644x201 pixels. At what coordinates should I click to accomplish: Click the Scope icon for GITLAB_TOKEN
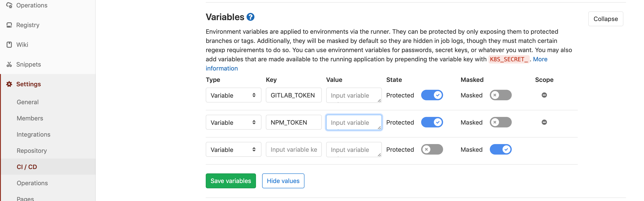(x=544, y=95)
